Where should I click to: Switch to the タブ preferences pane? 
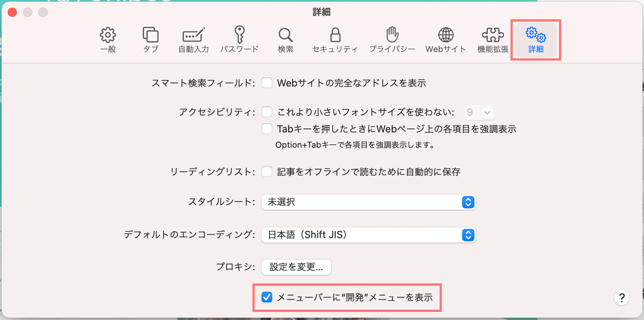151,40
